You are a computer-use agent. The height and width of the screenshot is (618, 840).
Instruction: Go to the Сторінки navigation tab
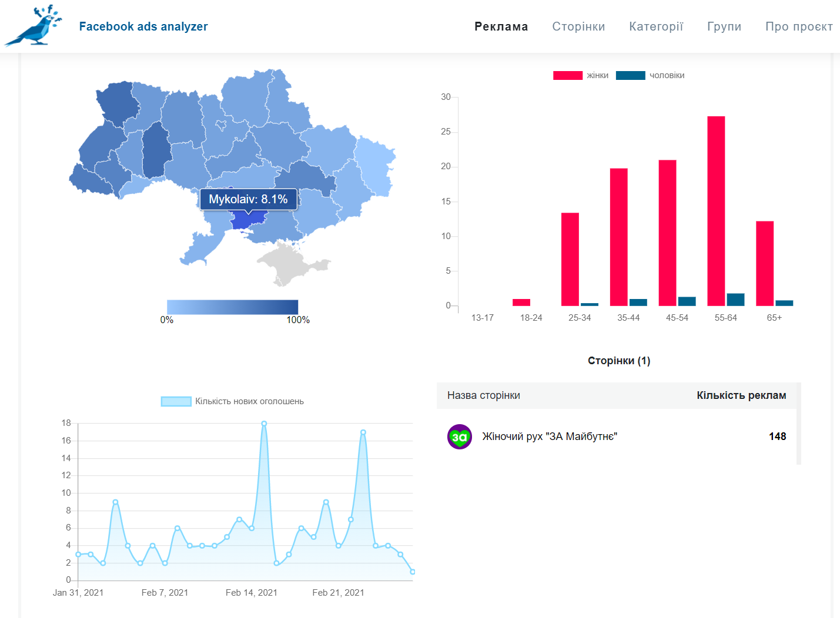pyautogui.click(x=578, y=26)
